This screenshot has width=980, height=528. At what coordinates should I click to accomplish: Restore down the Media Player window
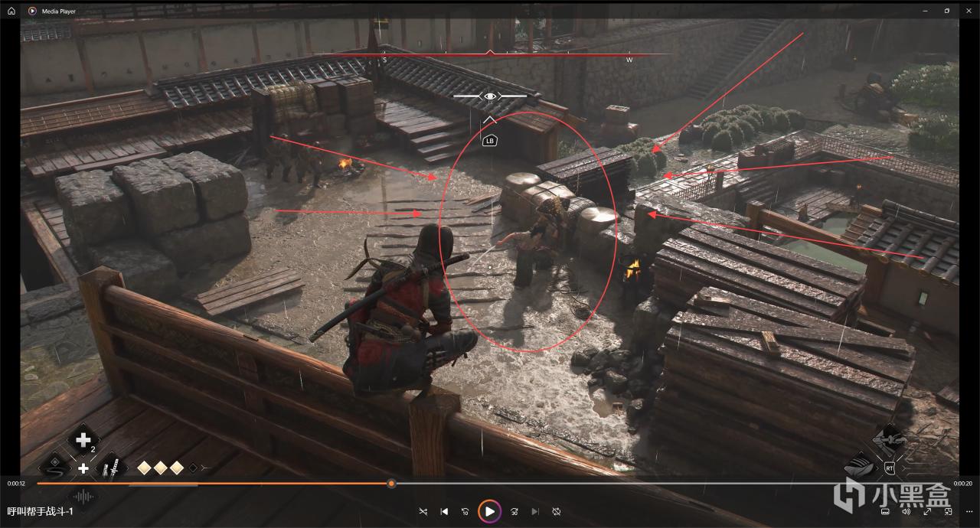click(x=947, y=11)
